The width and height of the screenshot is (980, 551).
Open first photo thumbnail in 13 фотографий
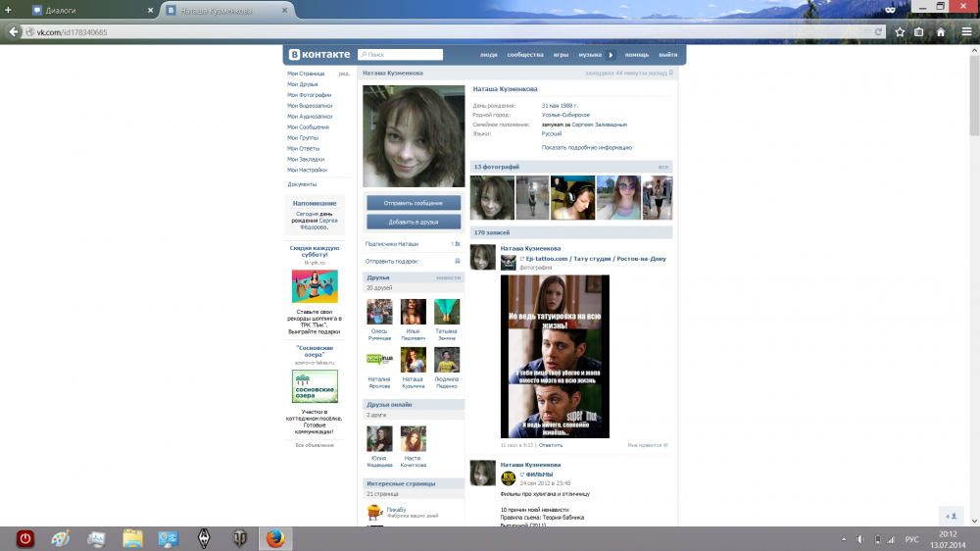(x=492, y=198)
